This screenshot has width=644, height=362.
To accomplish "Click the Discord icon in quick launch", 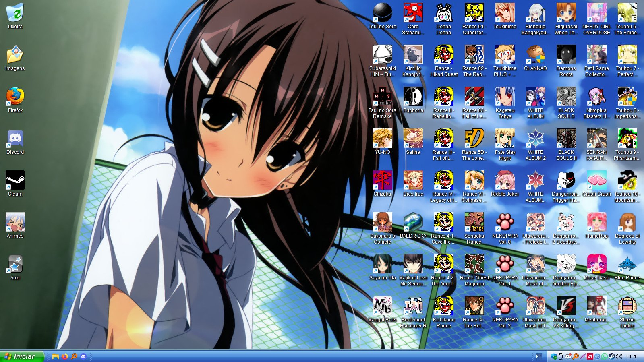I will [83, 356].
